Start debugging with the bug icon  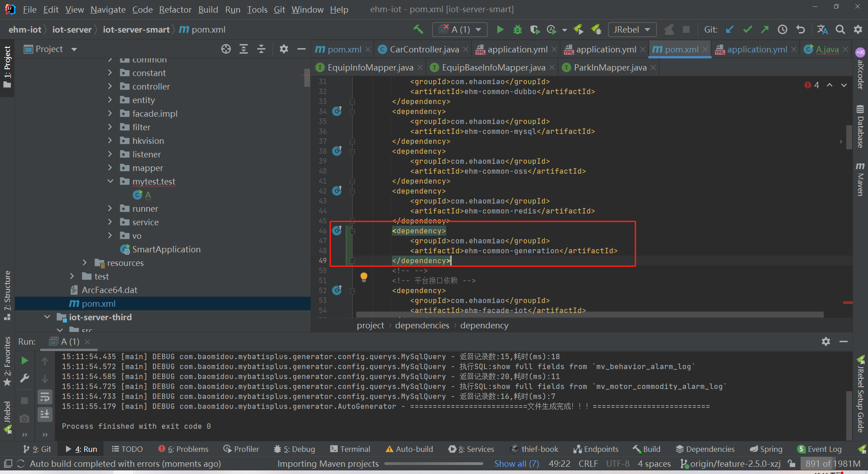tap(518, 30)
